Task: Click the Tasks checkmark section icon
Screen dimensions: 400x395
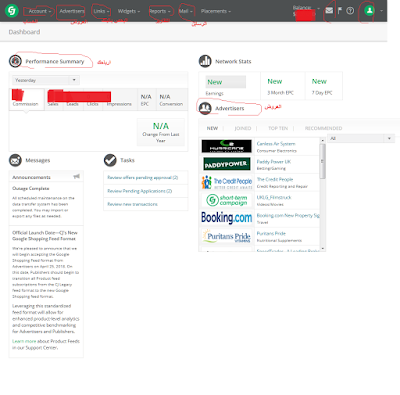Action: pyautogui.click(x=110, y=160)
